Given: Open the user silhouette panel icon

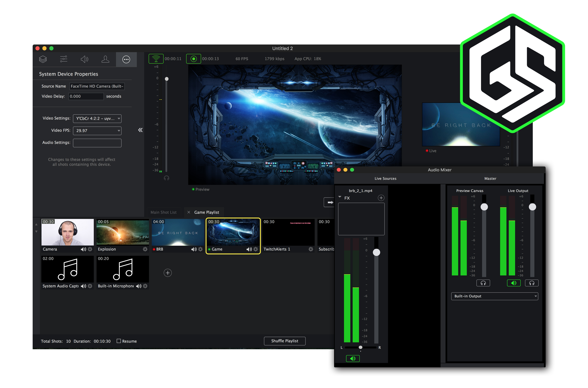Looking at the screenshot, I should [x=105, y=59].
